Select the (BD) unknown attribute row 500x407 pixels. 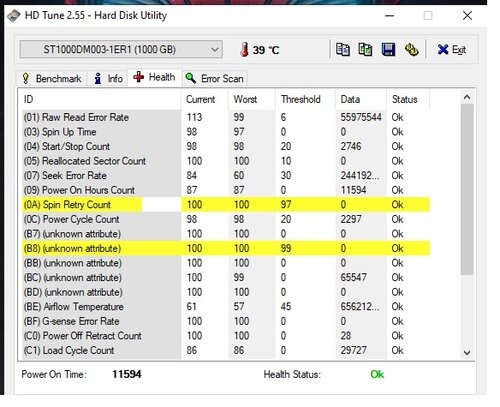(226, 292)
